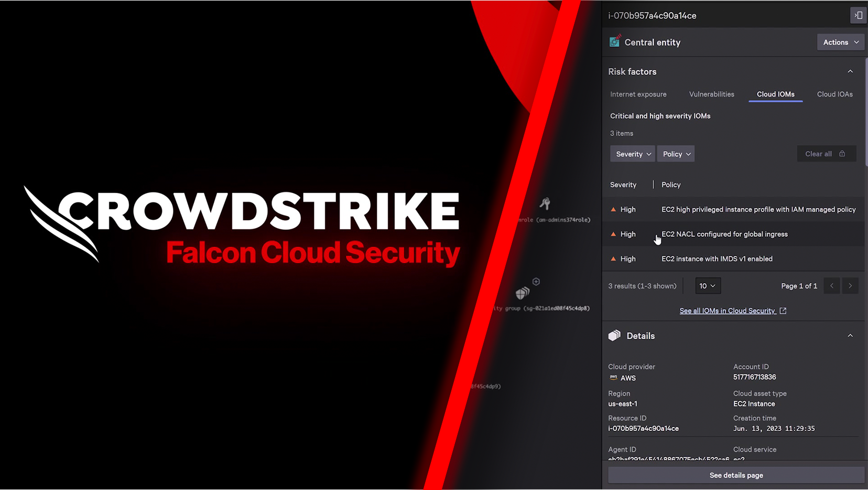Collapse the side panel using the top-right icon
Screen dimensions: 868x490
(x=858, y=15)
